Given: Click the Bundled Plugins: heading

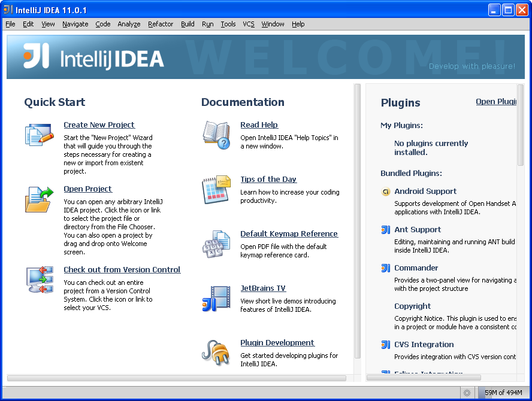Looking at the screenshot, I should coord(411,174).
